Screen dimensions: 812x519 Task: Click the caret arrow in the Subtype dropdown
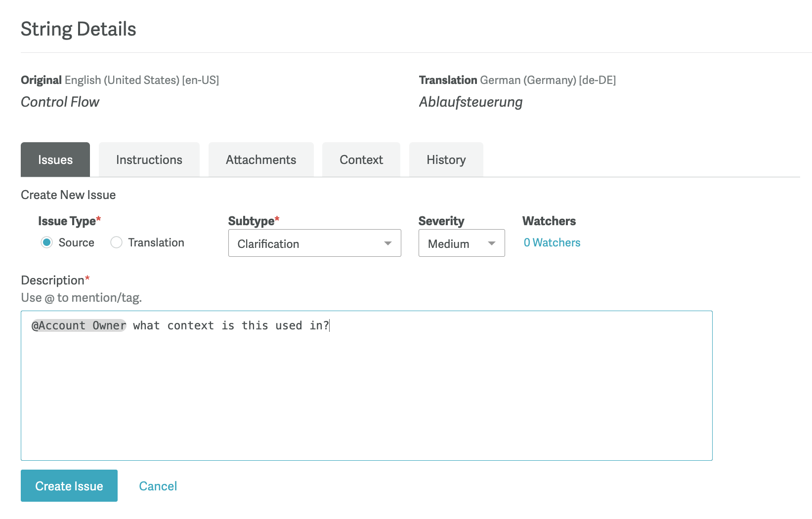tap(387, 243)
